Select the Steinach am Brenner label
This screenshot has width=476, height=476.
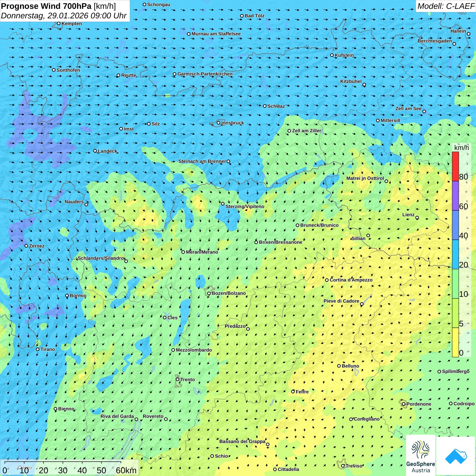click(202, 161)
